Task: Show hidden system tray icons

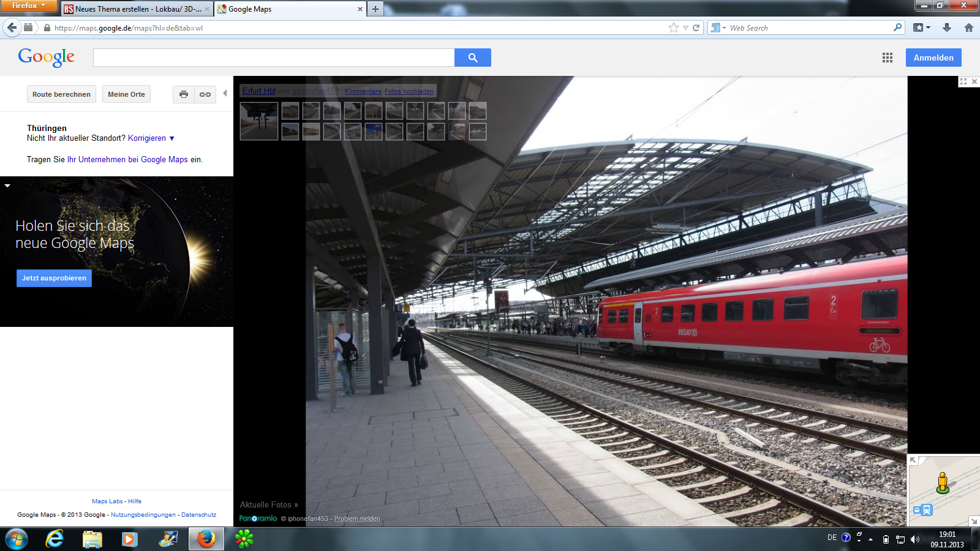Action: [870, 539]
